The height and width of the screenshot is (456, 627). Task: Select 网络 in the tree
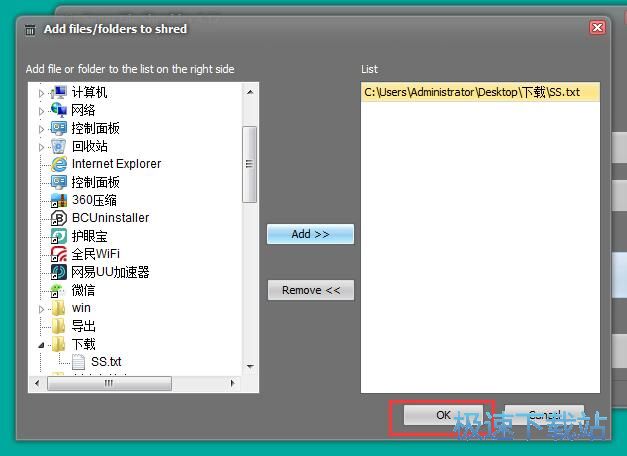[83, 110]
